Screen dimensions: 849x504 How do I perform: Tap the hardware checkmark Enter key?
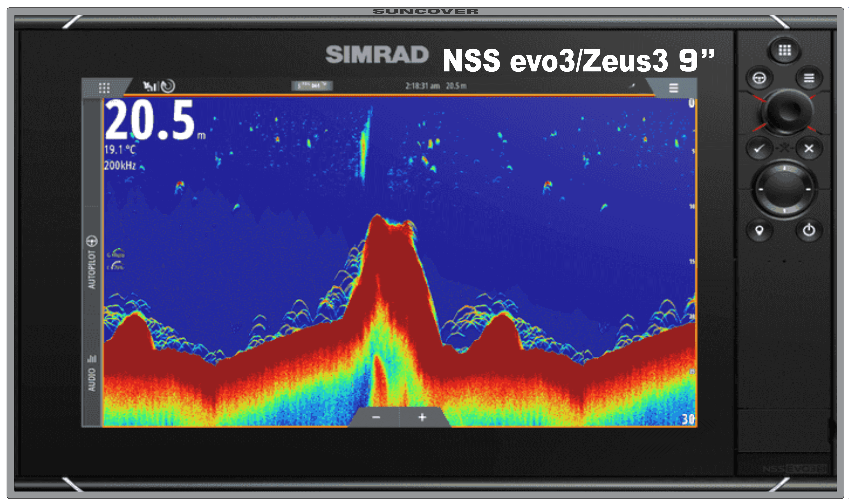759,148
